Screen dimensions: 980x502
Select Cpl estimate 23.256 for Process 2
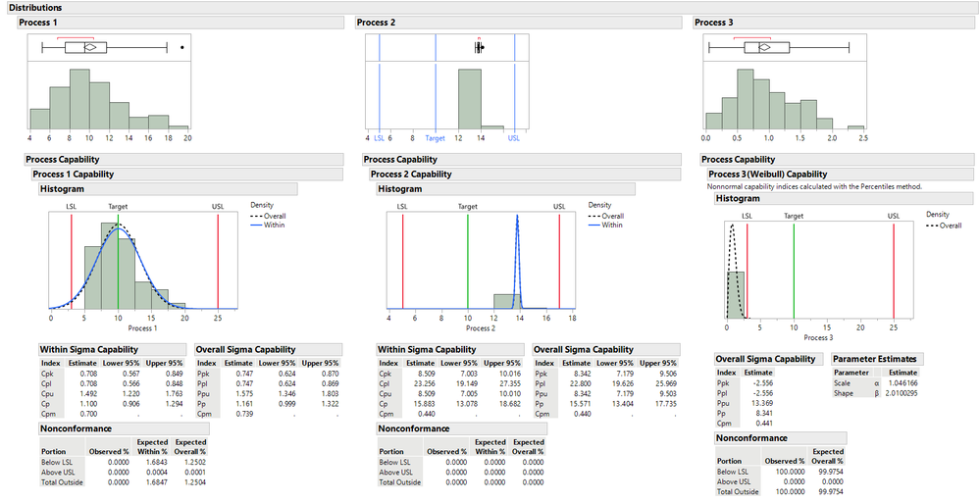pyautogui.click(x=424, y=384)
